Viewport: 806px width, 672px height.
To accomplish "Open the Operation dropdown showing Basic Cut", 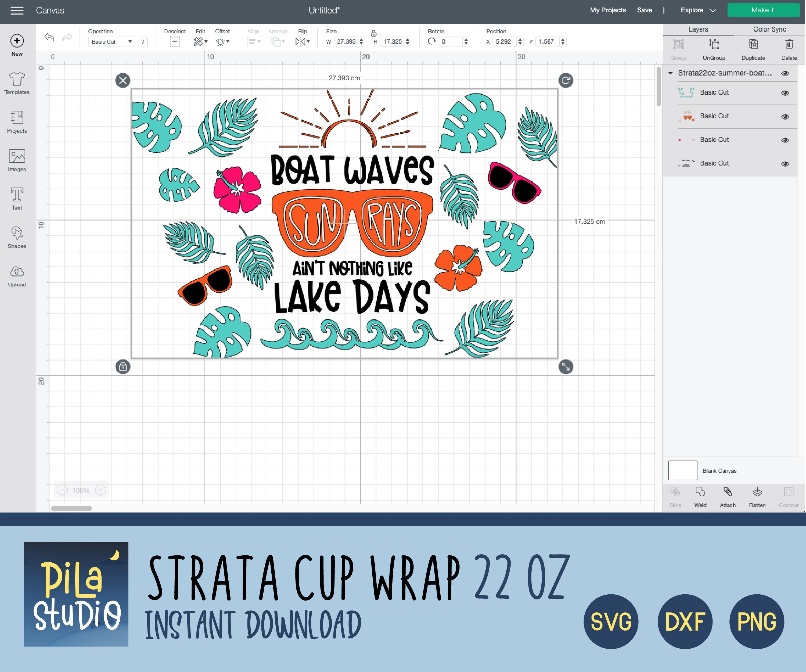I will click(x=111, y=41).
